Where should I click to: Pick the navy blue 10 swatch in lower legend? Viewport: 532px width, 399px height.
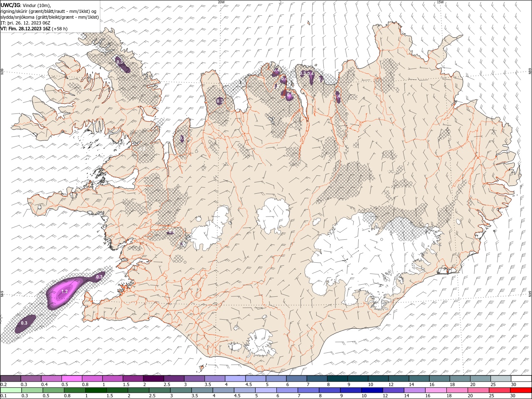pos(372,390)
